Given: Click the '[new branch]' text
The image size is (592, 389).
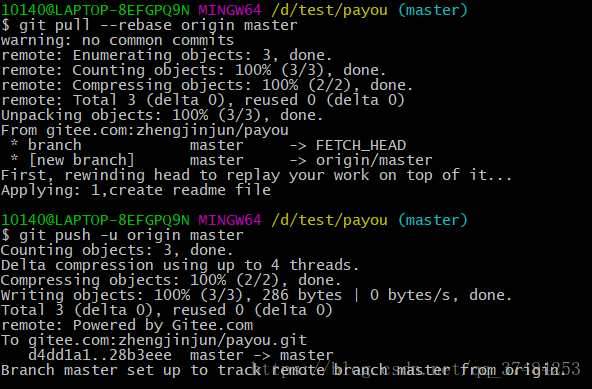Looking at the screenshot, I should (x=82, y=160).
